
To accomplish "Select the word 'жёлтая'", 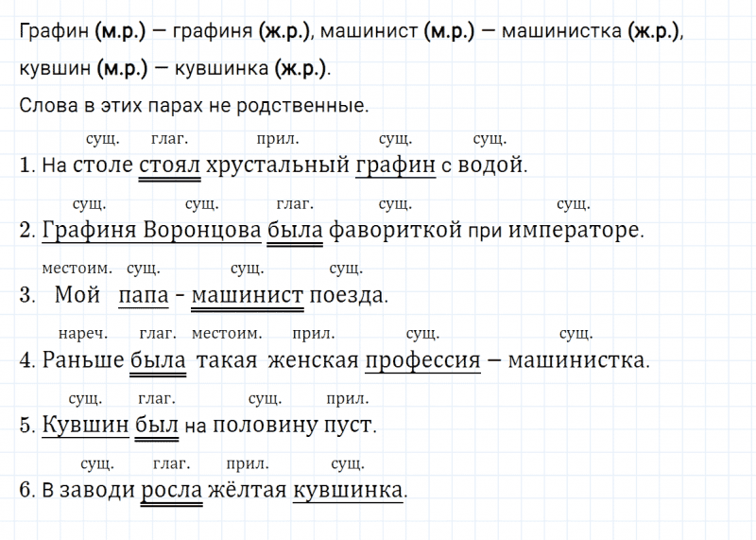I will coord(248,490).
